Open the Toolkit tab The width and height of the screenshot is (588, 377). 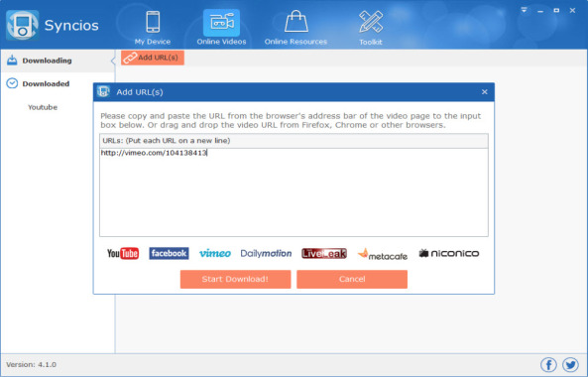[x=371, y=28]
